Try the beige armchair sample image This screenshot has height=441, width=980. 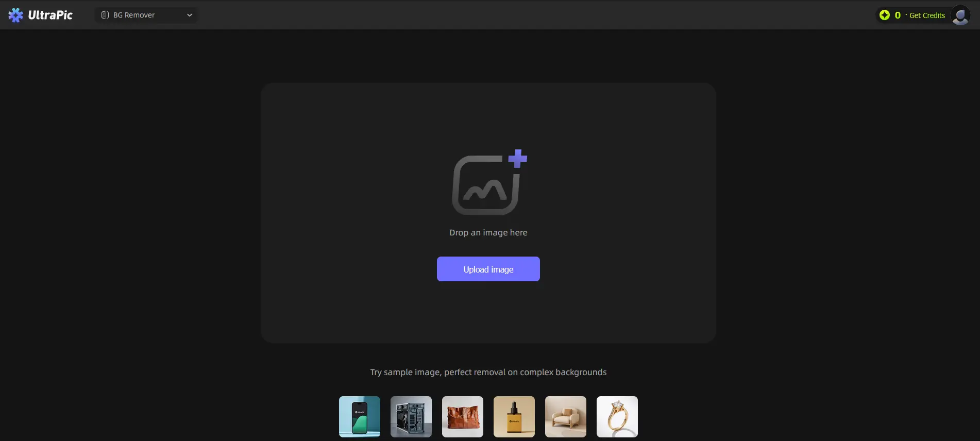tap(566, 416)
